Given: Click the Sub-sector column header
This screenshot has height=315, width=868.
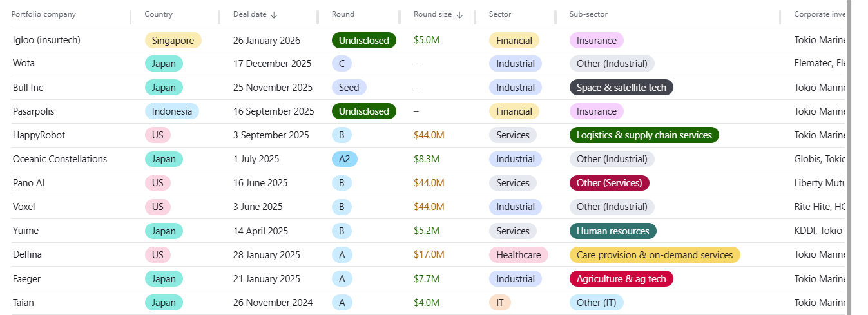Looking at the screenshot, I should (588, 14).
